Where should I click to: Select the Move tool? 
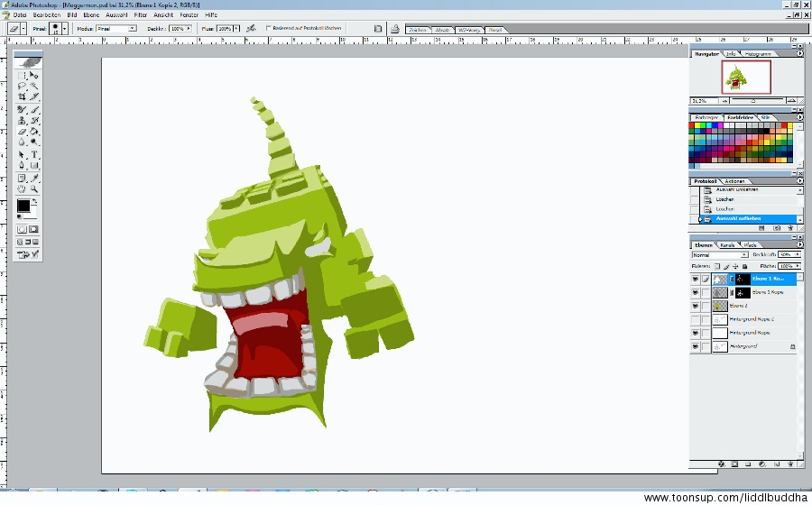pyautogui.click(x=34, y=76)
